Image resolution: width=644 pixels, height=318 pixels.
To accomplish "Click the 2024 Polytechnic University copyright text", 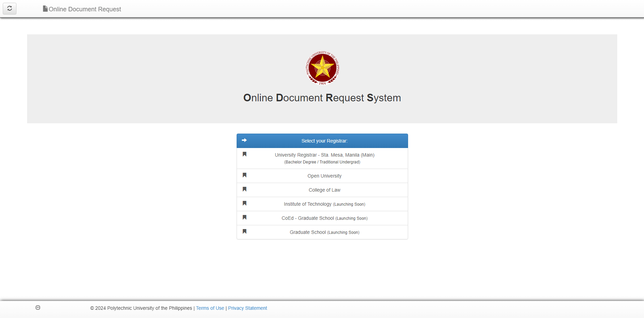I will coord(141,308).
